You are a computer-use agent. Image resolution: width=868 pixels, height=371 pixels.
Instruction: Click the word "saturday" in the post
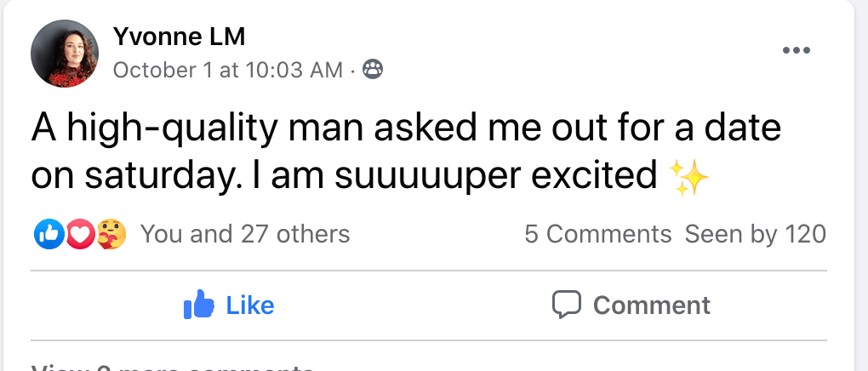[156, 176]
